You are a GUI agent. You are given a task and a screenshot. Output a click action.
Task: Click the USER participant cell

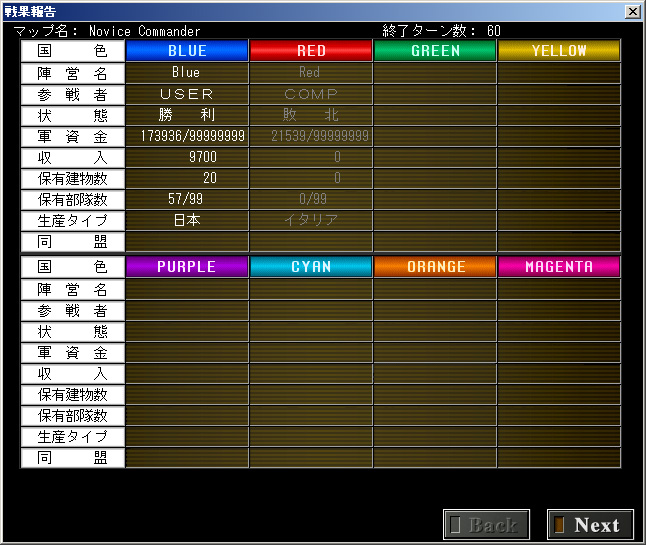(187, 94)
